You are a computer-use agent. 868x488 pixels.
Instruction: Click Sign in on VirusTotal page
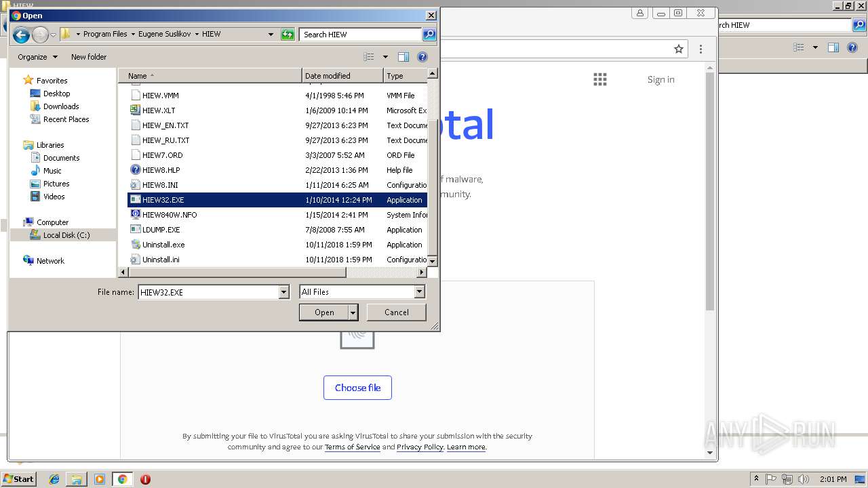point(660,79)
